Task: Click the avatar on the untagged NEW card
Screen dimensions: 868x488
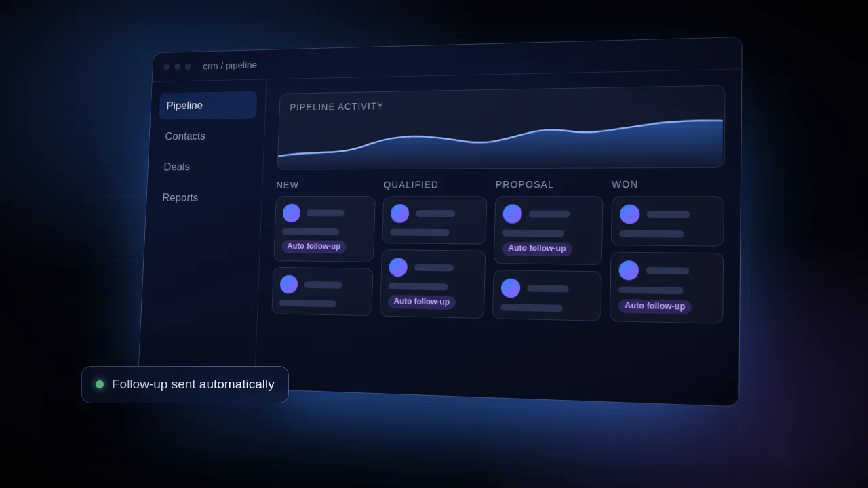Action: [x=289, y=284]
